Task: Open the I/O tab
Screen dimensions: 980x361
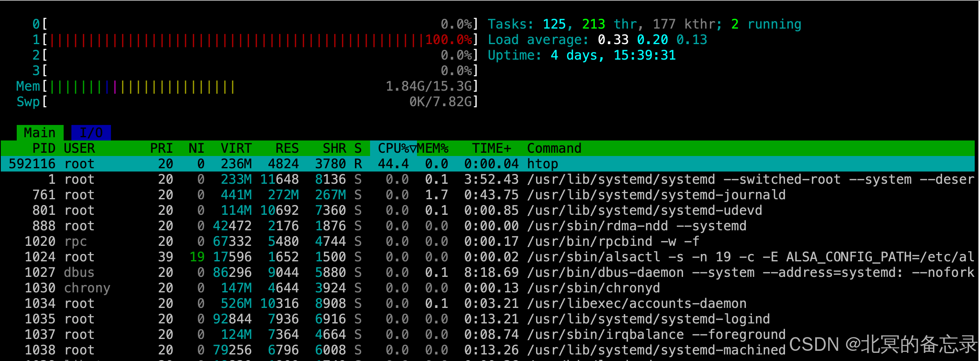Action: [x=91, y=133]
